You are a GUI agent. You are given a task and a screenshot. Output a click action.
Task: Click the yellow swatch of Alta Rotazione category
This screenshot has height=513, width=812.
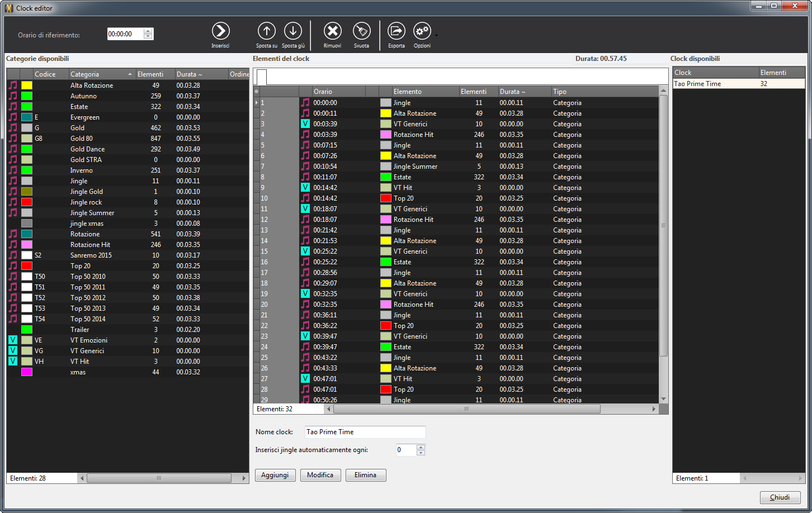pyautogui.click(x=27, y=85)
